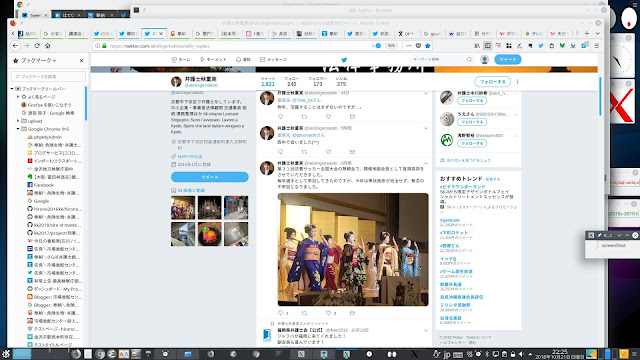Open the application launcher in the taskbar
Image resolution: width=640 pixels, height=360 pixels.
[x=6, y=354]
